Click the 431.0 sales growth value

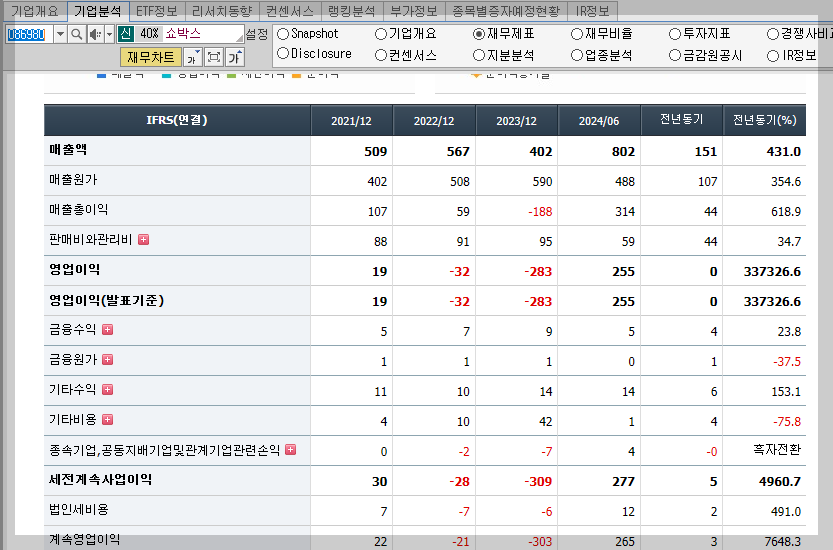(x=784, y=151)
